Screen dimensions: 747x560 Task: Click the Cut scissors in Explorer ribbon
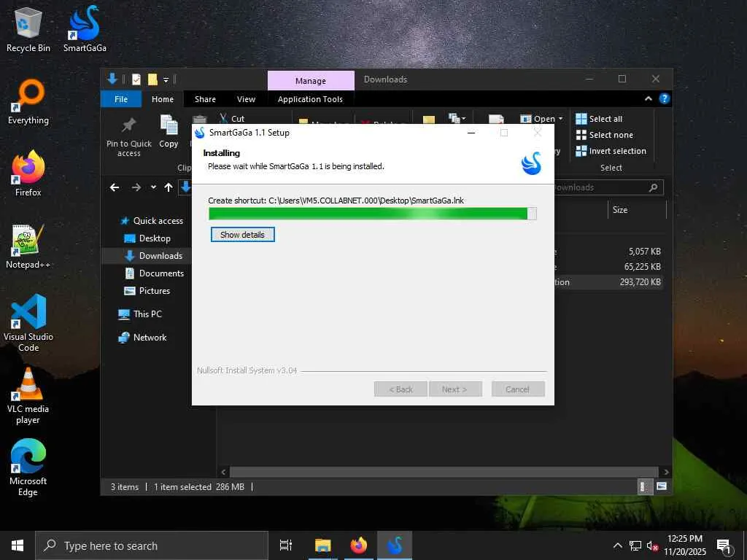[x=223, y=119]
